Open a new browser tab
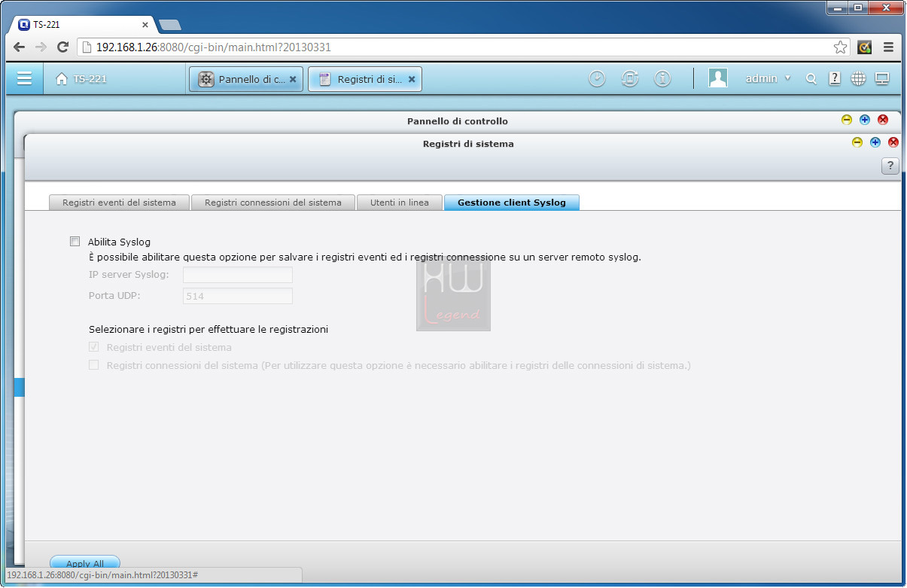 tap(170, 25)
